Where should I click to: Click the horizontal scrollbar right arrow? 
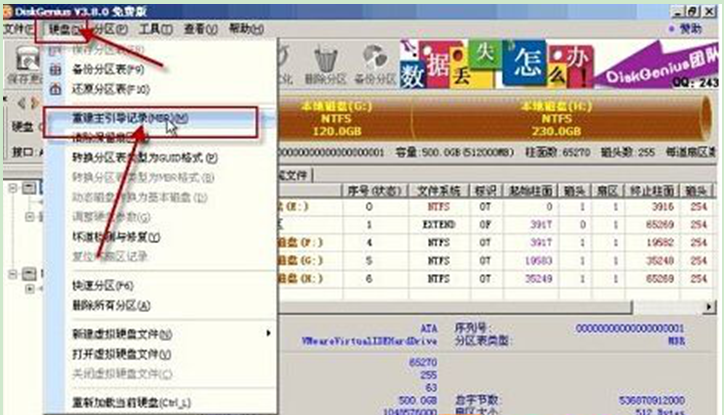click(709, 307)
